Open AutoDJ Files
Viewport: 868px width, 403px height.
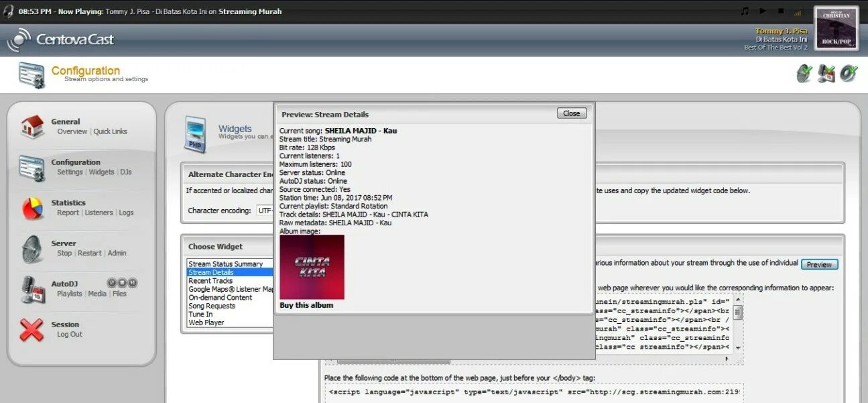coord(119,294)
